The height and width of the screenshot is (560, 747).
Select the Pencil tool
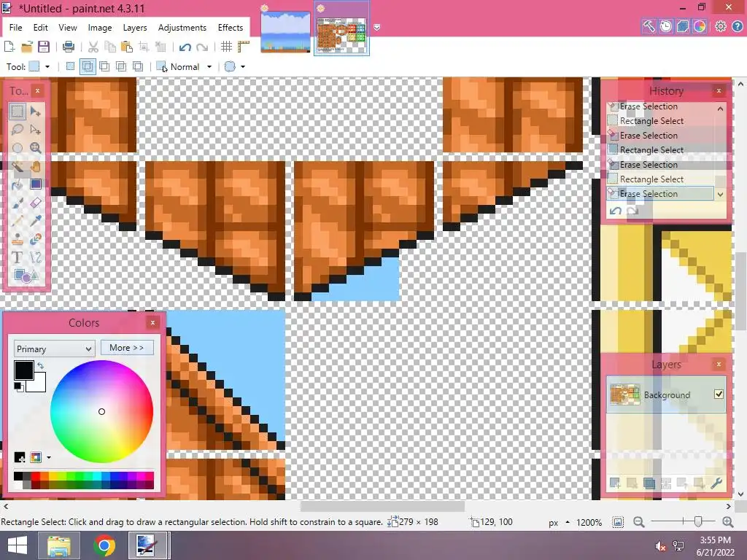[x=18, y=221]
